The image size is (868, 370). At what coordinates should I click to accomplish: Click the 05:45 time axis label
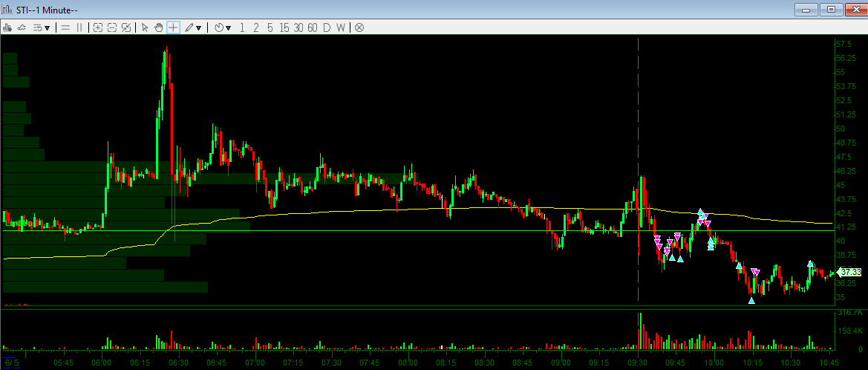[x=64, y=363]
